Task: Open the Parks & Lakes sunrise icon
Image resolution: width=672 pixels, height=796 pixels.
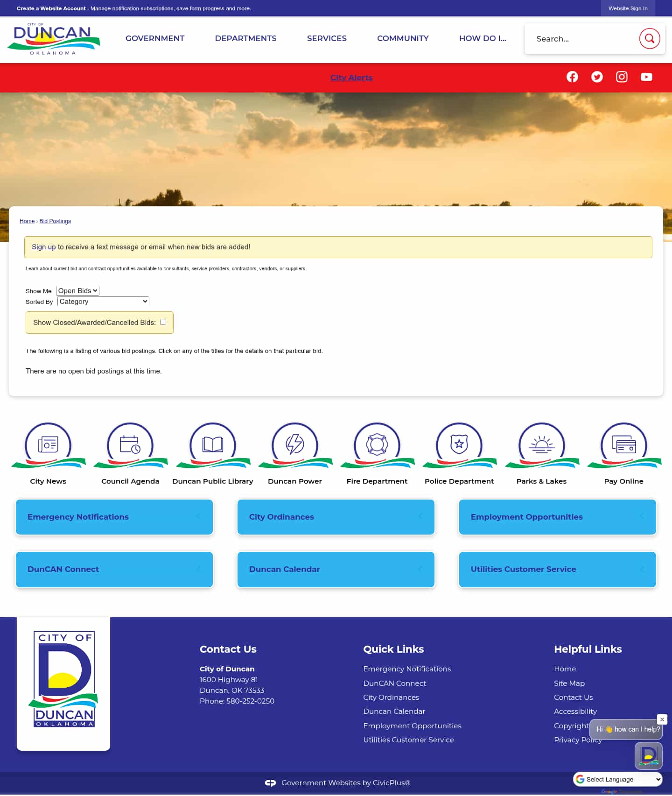Action: coord(542,445)
